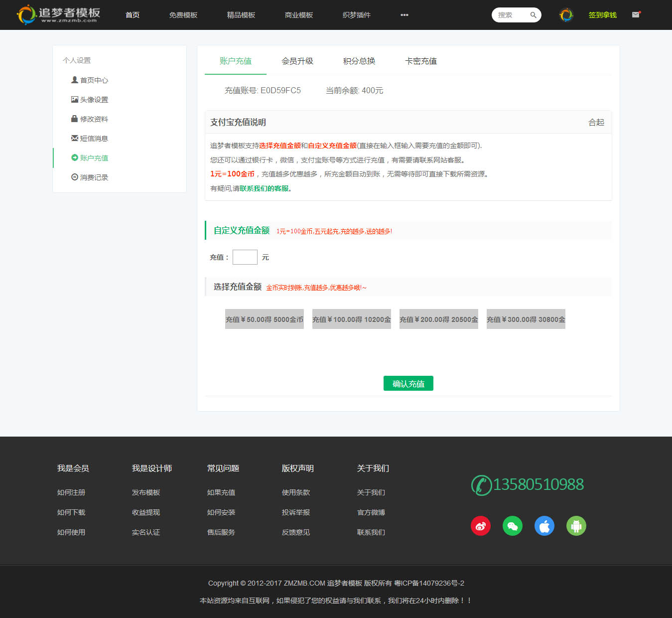Click the user avatar icon in header
The width and height of the screenshot is (672, 618).
(566, 15)
